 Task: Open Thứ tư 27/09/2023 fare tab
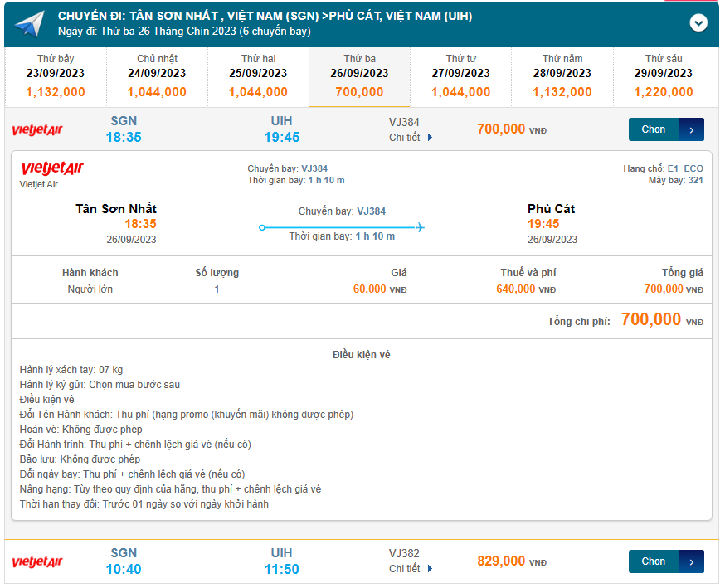click(x=460, y=76)
